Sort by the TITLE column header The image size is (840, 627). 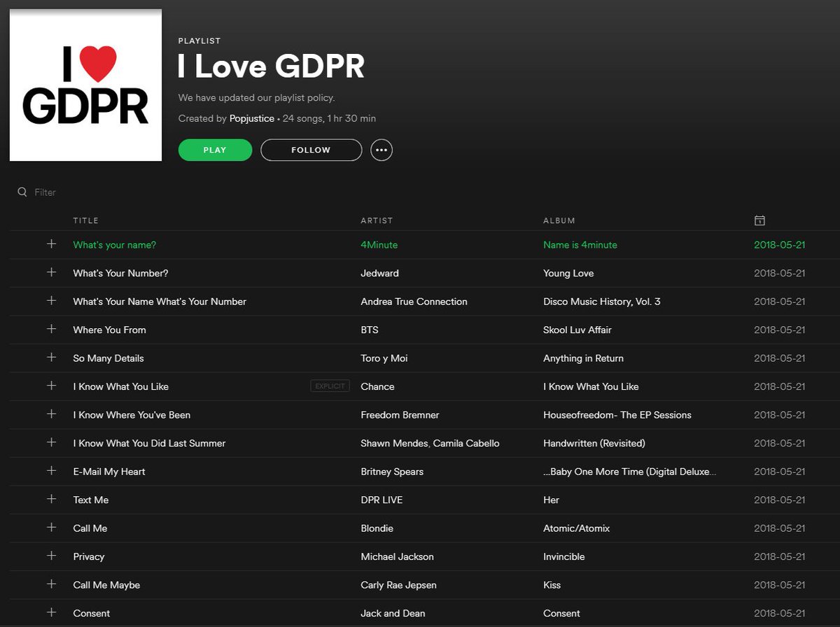(x=85, y=220)
